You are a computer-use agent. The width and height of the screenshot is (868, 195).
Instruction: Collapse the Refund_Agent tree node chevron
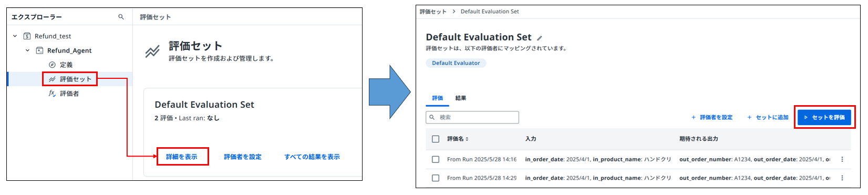tap(27, 50)
